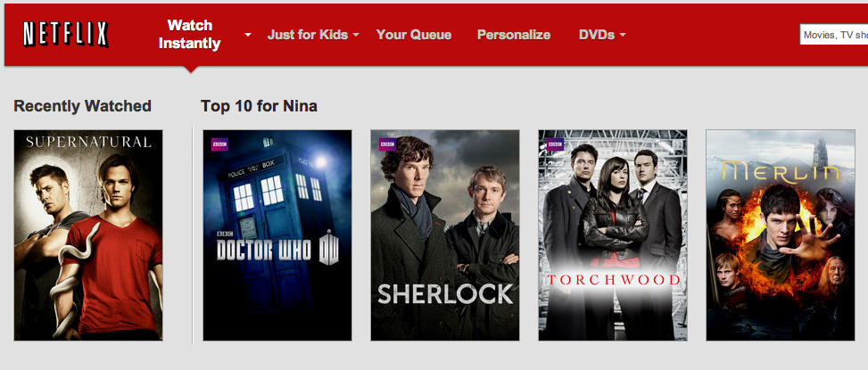Open the Sherlock poster
This screenshot has height=370, width=868.
445,235
